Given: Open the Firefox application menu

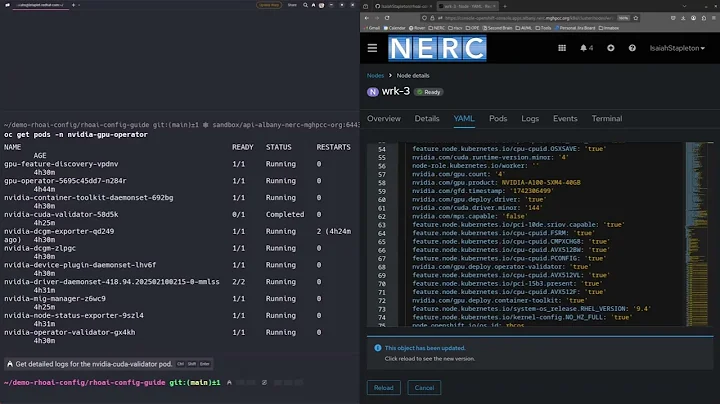Looking at the screenshot, I should click(x=714, y=18).
